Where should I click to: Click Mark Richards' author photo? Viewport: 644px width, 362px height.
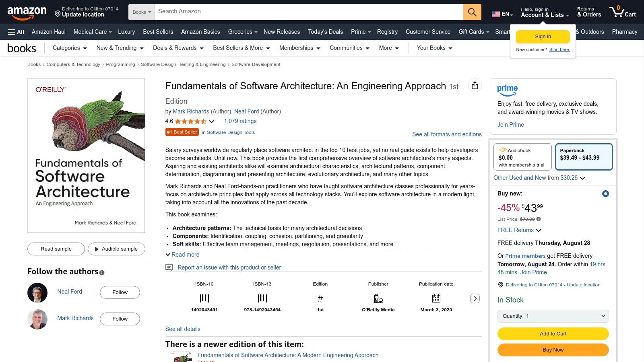coord(37,319)
